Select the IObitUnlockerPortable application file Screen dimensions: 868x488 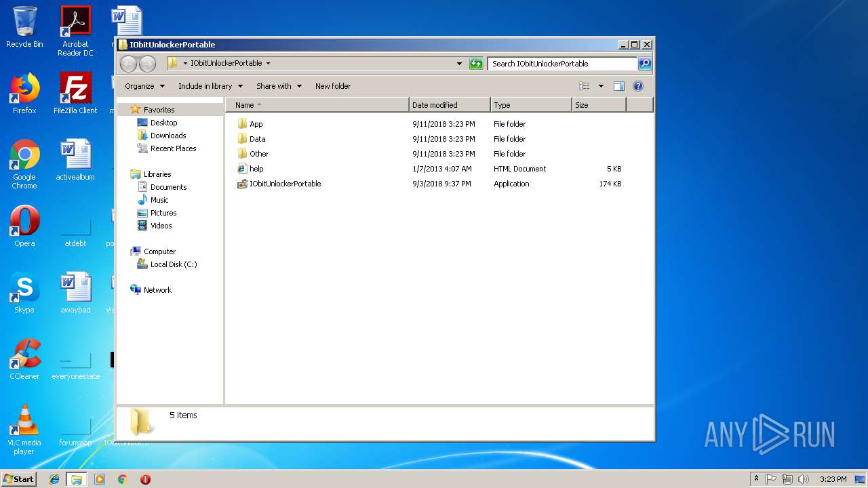point(285,184)
